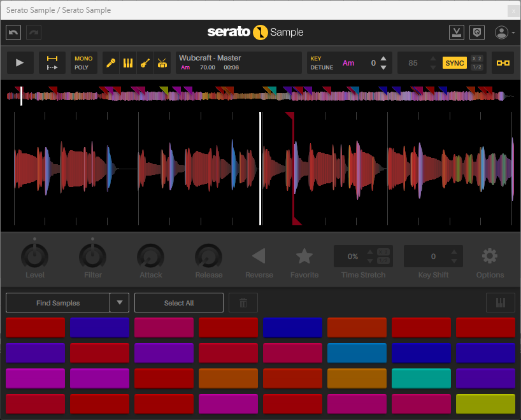
Task: Click the Time Stretch X 2 button
Action: pyautogui.click(x=383, y=252)
